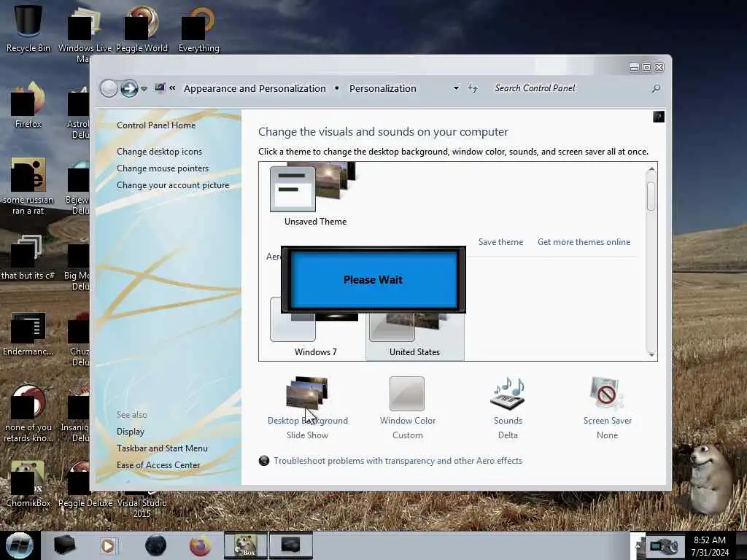This screenshot has height=560, width=747.
Task: Open the 'that but its c#' desktop icon
Action: 28,257
